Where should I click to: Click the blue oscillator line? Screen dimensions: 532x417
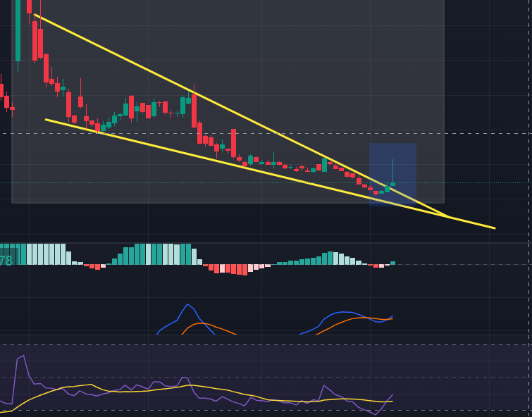342,312
